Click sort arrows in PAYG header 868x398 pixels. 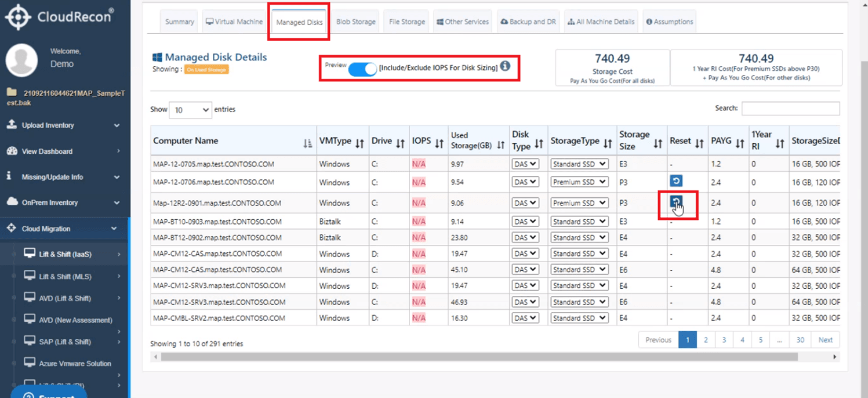(740, 143)
